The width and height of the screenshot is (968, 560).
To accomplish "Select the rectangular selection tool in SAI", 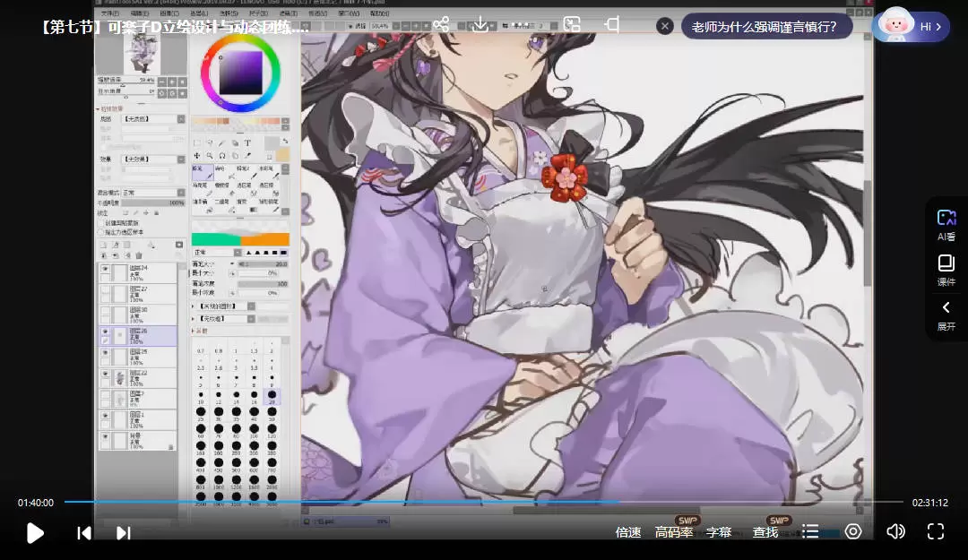I will 197,142.
